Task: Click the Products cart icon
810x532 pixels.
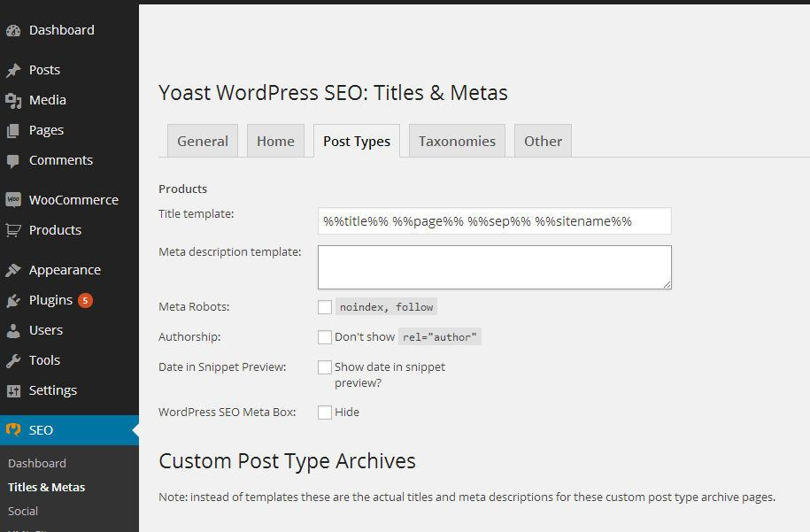Action: pyautogui.click(x=13, y=230)
